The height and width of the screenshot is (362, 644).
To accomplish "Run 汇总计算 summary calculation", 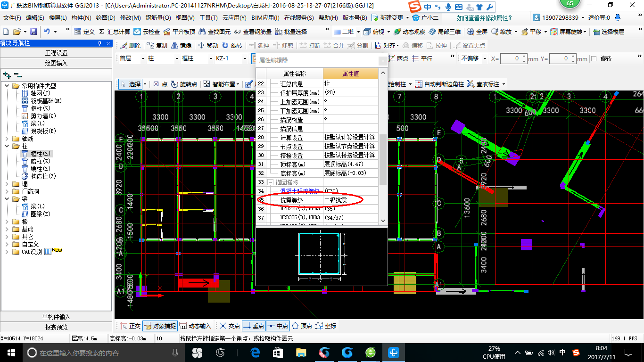I will [115, 32].
